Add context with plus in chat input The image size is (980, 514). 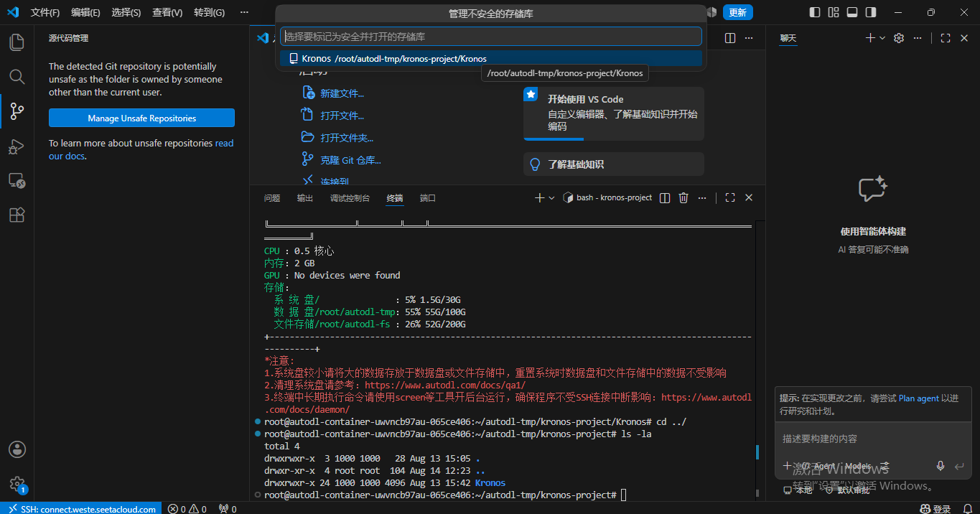point(788,466)
